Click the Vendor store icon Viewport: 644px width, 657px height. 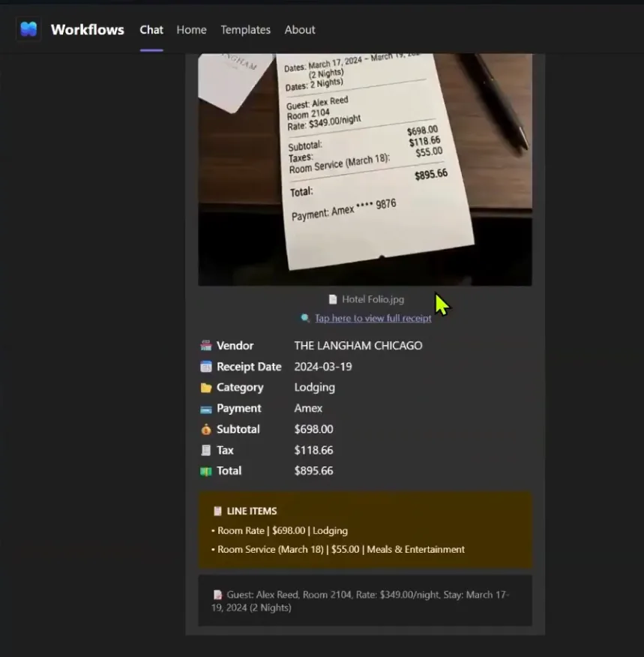(x=206, y=346)
